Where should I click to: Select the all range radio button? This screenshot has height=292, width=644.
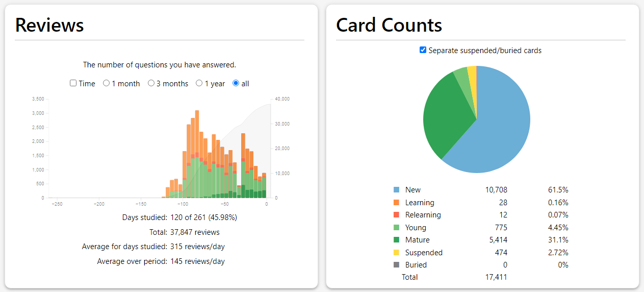pyautogui.click(x=236, y=83)
